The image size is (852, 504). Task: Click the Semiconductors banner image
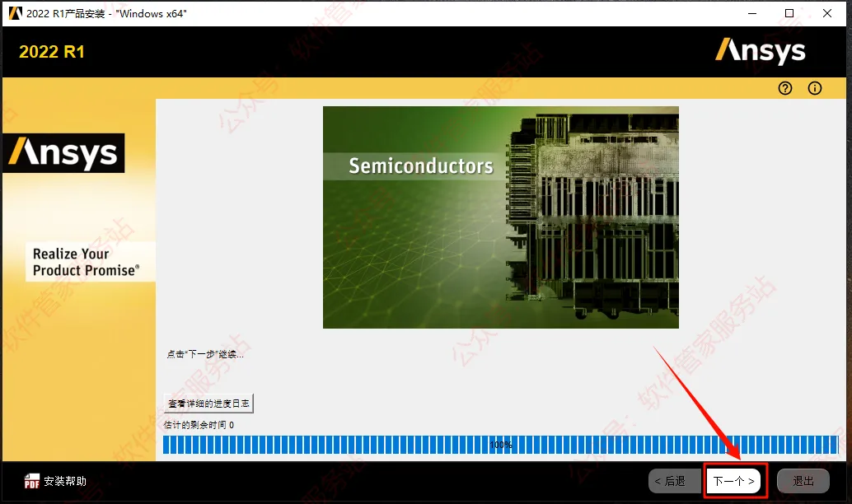[500, 217]
